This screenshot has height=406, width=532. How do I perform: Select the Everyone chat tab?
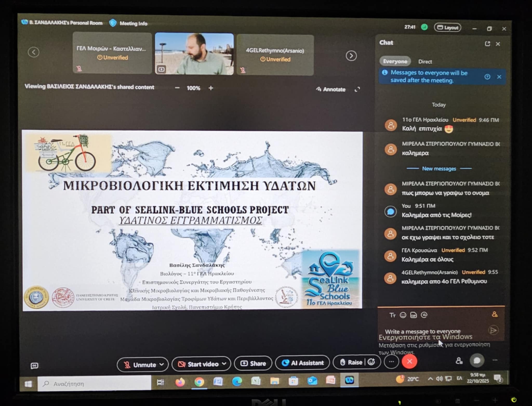(395, 61)
